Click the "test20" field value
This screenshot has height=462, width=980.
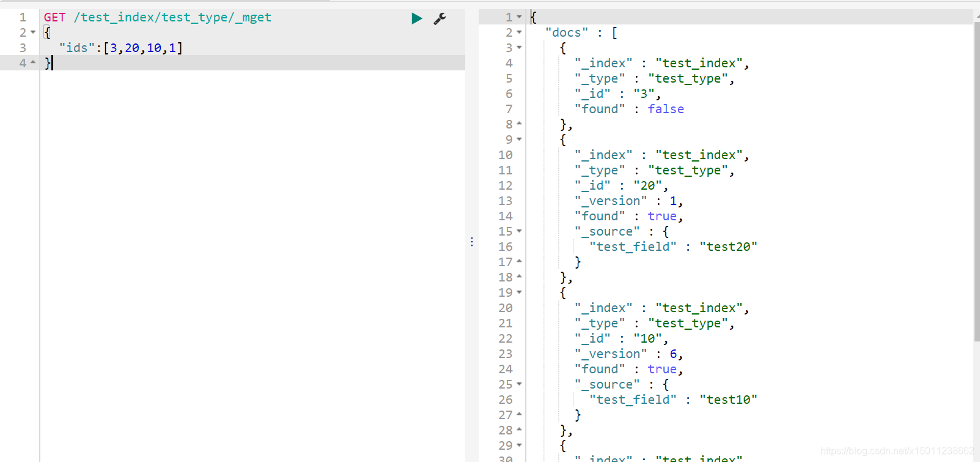click(x=728, y=247)
